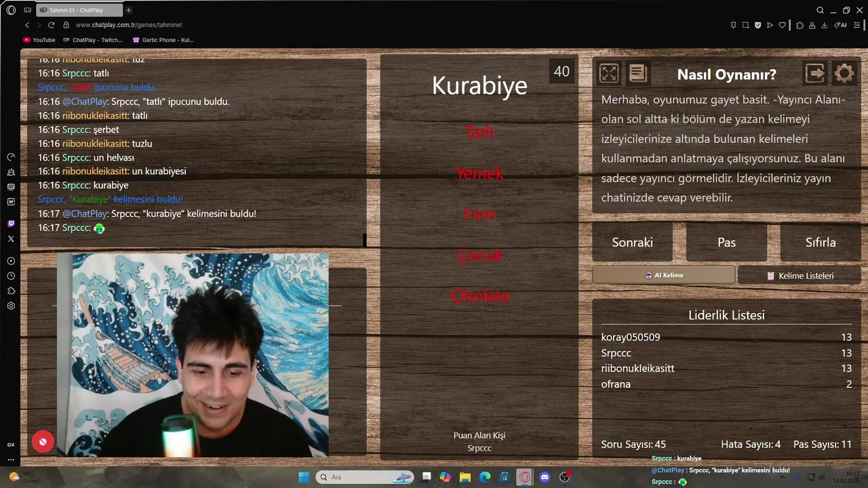The width and height of the screenshot is (868, 488).
Task: Open Twitch from the Opera sidebar
Action: point(11,224)
